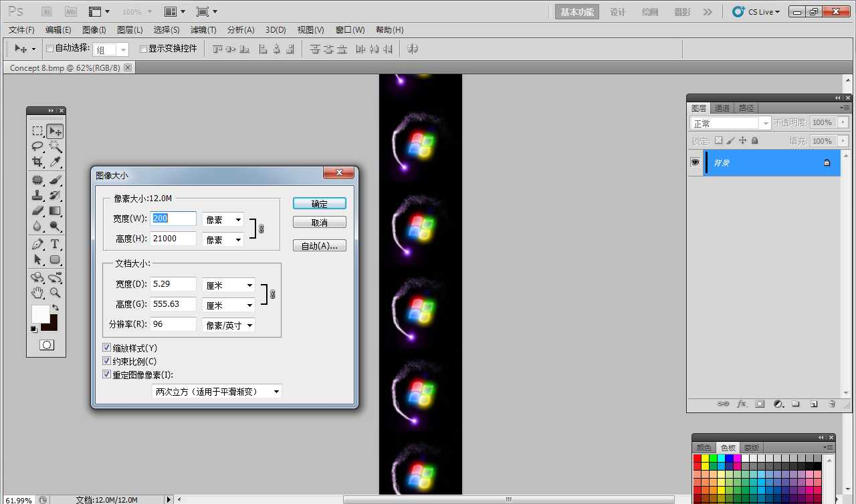Switch to the 颜色 panel tab

point(704,447)
